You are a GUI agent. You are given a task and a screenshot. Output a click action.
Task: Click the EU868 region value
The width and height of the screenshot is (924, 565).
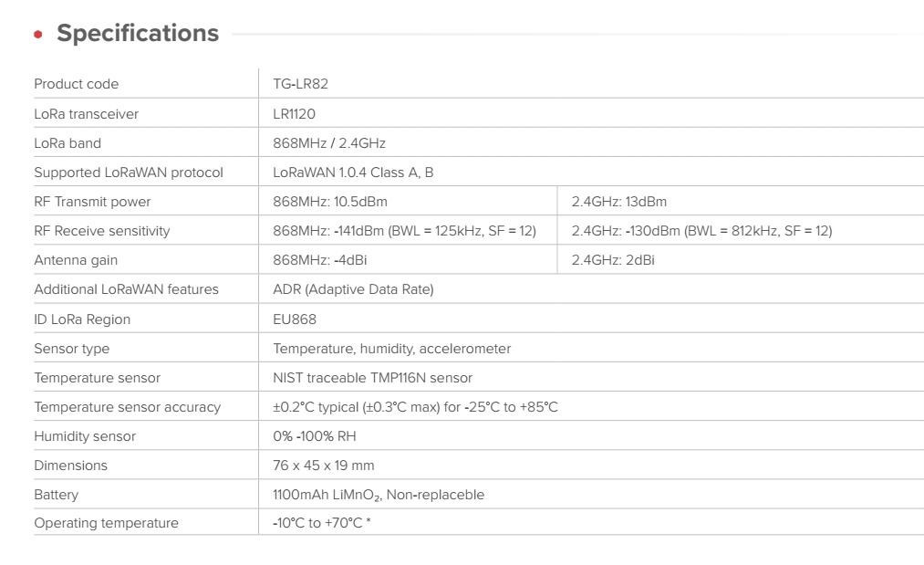tap(295, 319)
